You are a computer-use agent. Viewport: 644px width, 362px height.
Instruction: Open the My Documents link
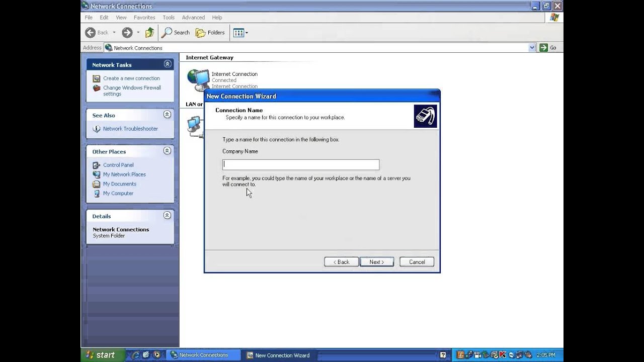pos(120,184)
